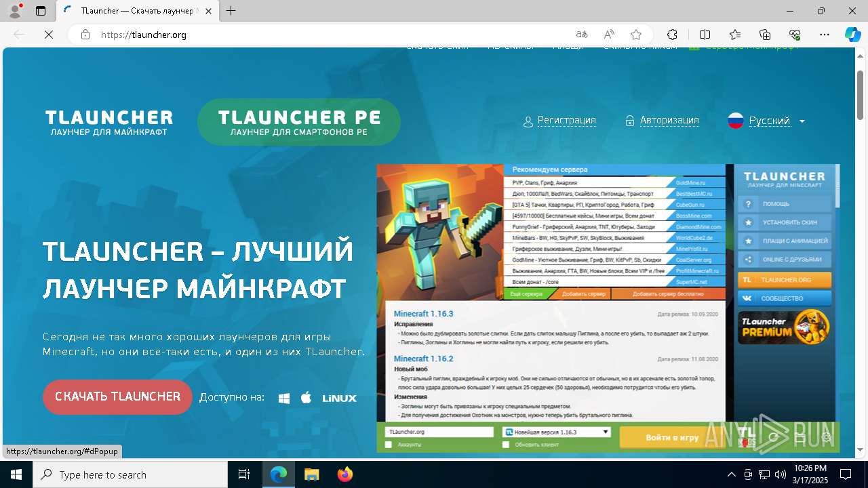
Task: Click the network tray icon
Action: coord(764,474)
